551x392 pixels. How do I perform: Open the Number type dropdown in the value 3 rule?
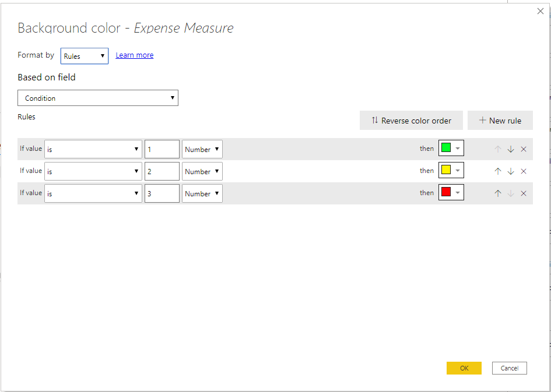click(x=202, y=193)
